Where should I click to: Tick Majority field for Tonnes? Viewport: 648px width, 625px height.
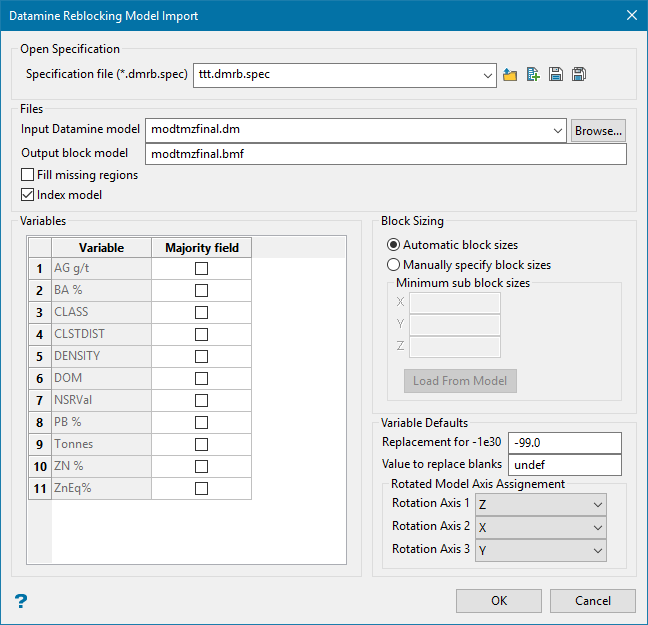(x=201, y=444)
